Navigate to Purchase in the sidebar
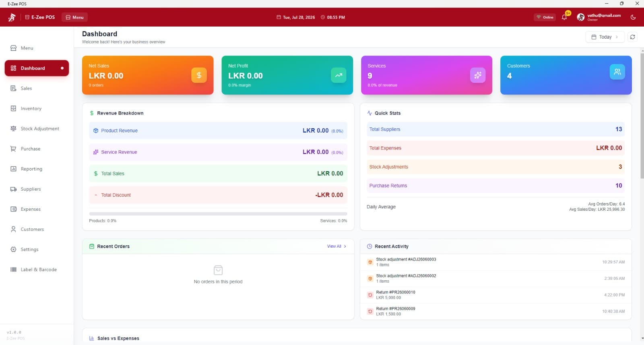 [37, 149]
